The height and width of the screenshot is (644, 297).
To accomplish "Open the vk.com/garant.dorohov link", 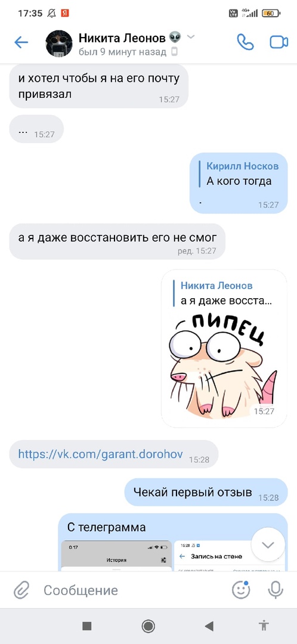I will 101,454.
